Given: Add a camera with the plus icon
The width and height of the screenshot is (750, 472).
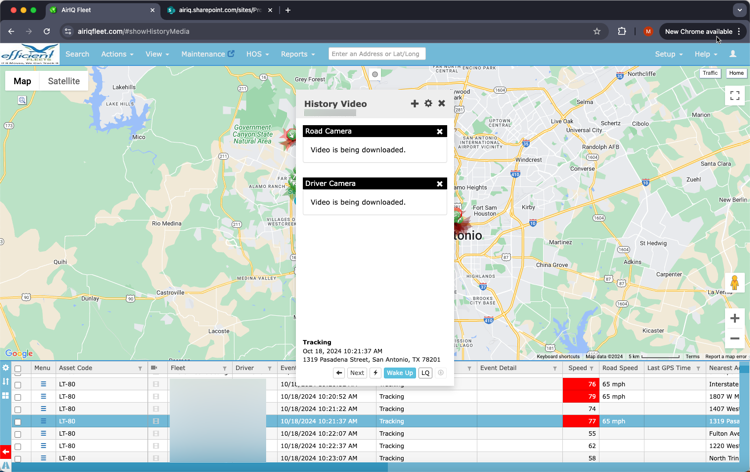Looking at the screenshot, I should (414, 103).
